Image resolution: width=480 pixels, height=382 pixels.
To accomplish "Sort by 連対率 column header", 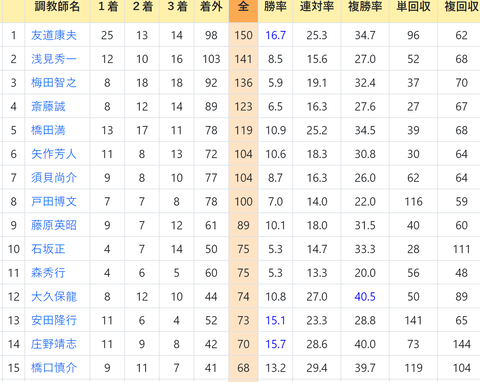I will point(317,7).
